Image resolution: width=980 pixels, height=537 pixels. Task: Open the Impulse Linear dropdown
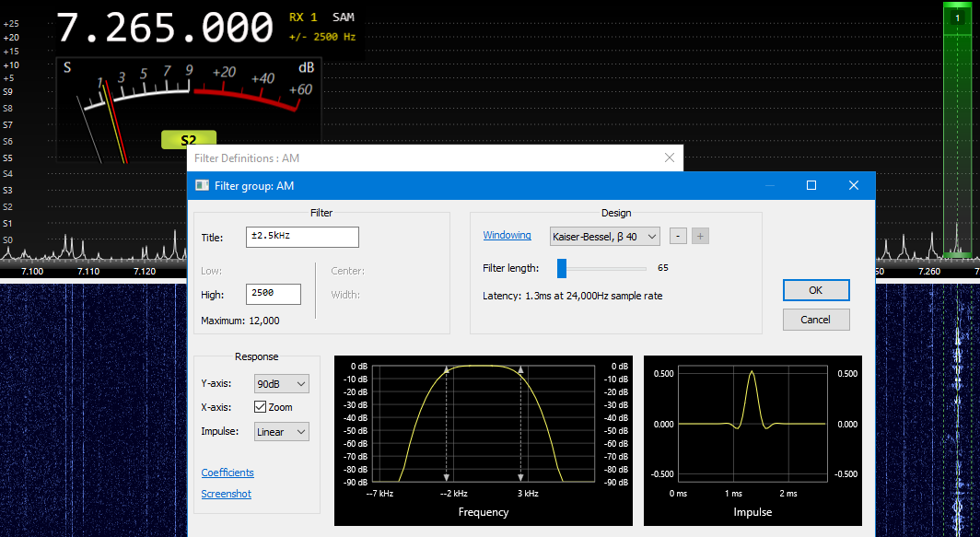coord(281,432)
